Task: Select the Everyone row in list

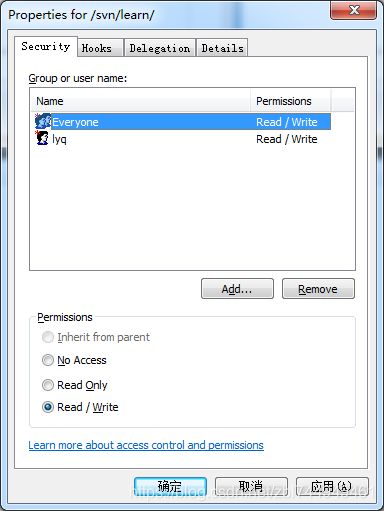Action: click(181, 122)
